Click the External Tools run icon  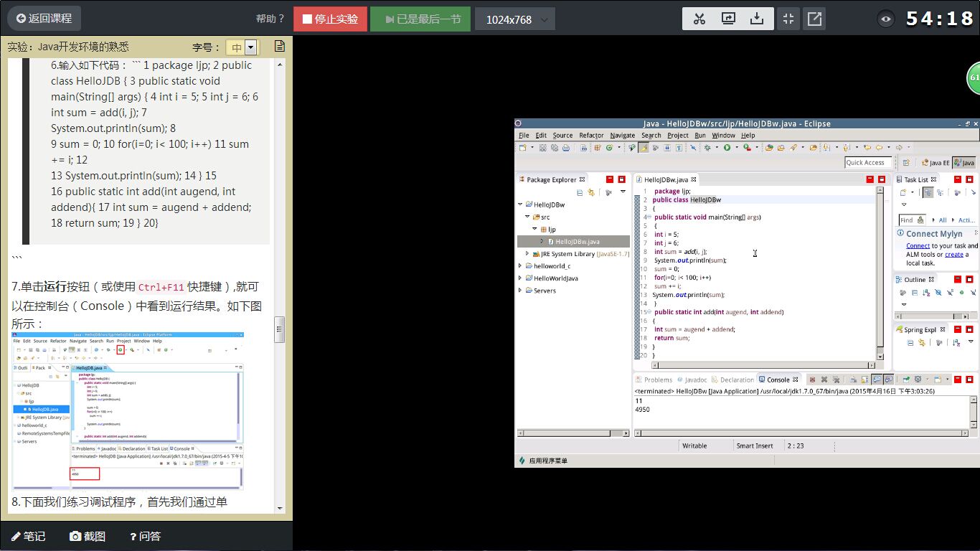[x=748, y=147]
